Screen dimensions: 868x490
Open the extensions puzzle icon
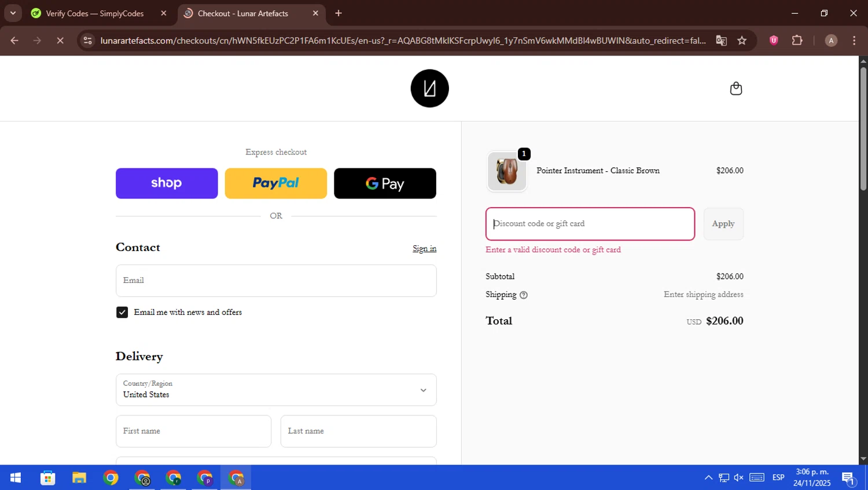click(x=797, y=40)
